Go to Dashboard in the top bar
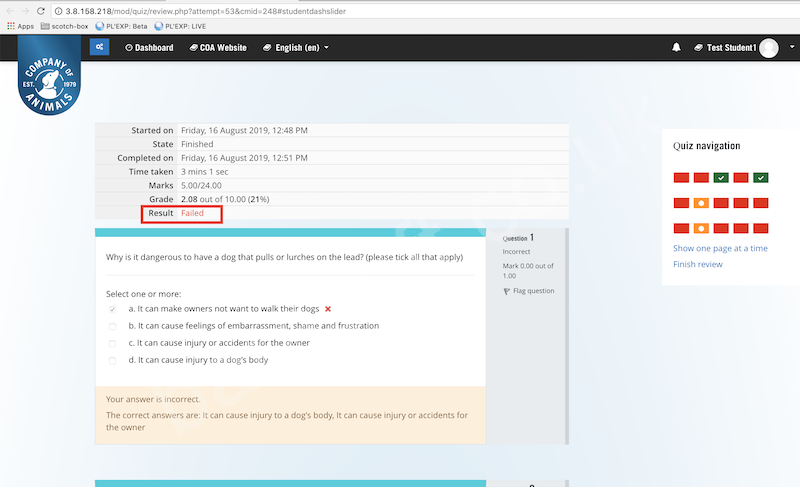The height and width of the screenshot is (487, 800). (x=149, y=47)
